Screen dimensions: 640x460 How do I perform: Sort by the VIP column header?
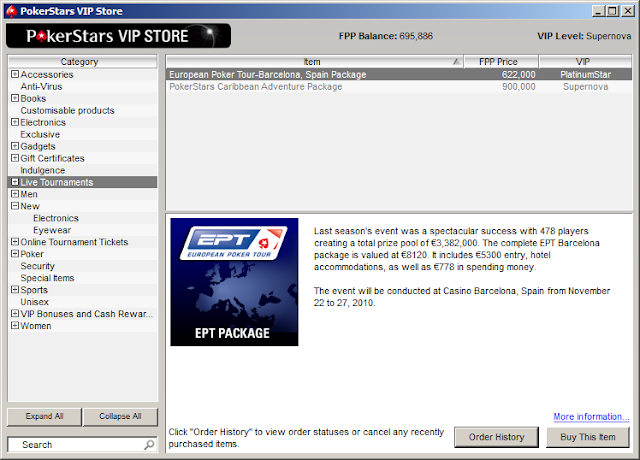click(585, 62)
